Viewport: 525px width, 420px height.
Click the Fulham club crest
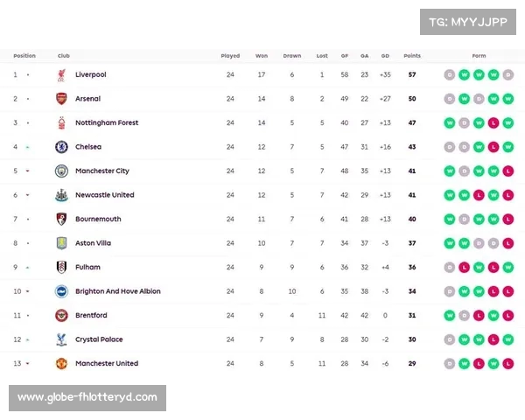61,267
